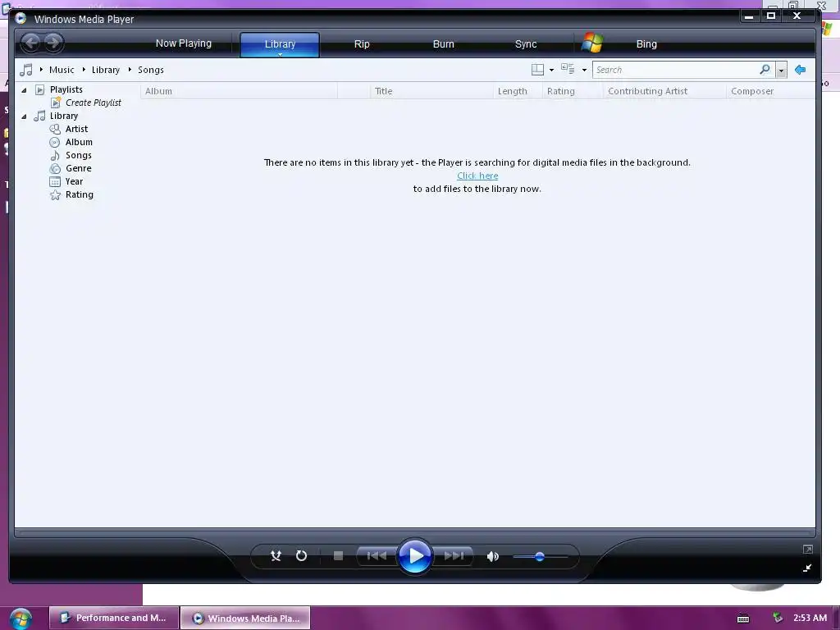Click the view full screen icon
840x630 pixels.
click(807, 549)
